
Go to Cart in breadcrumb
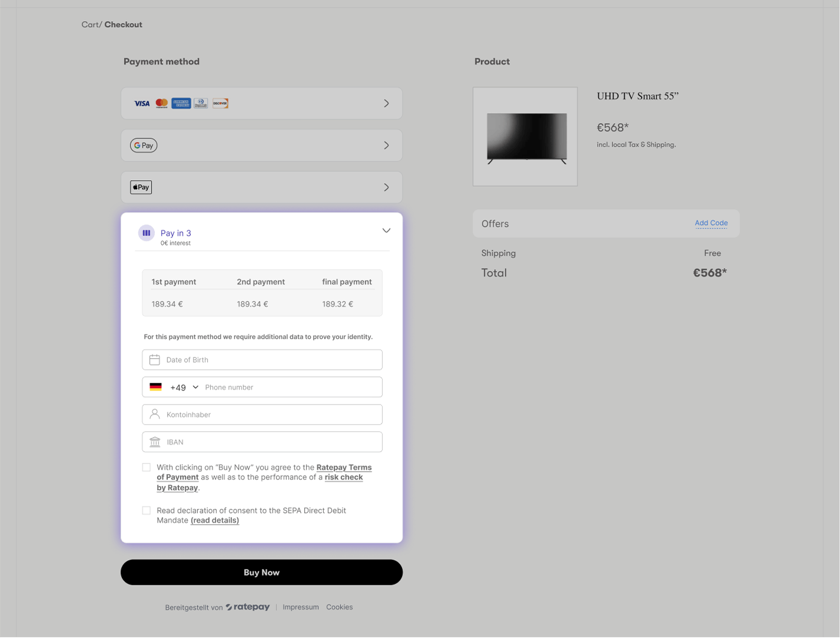91,25
